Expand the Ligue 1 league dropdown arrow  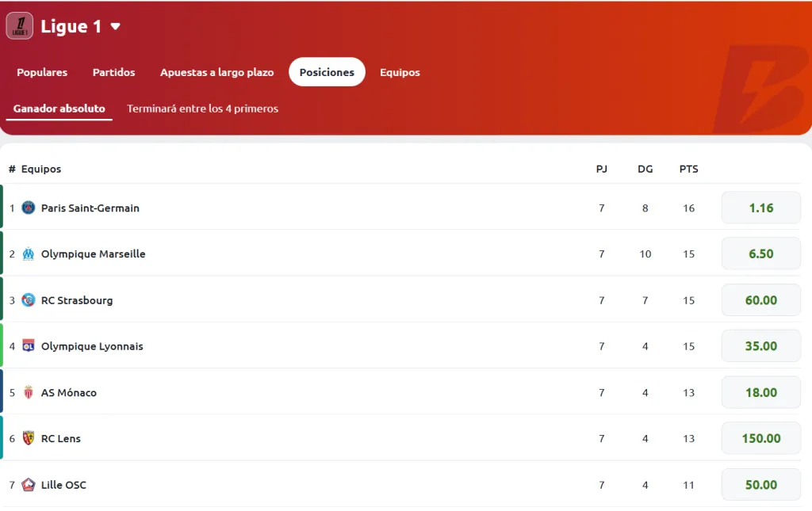tap(116, 26)
